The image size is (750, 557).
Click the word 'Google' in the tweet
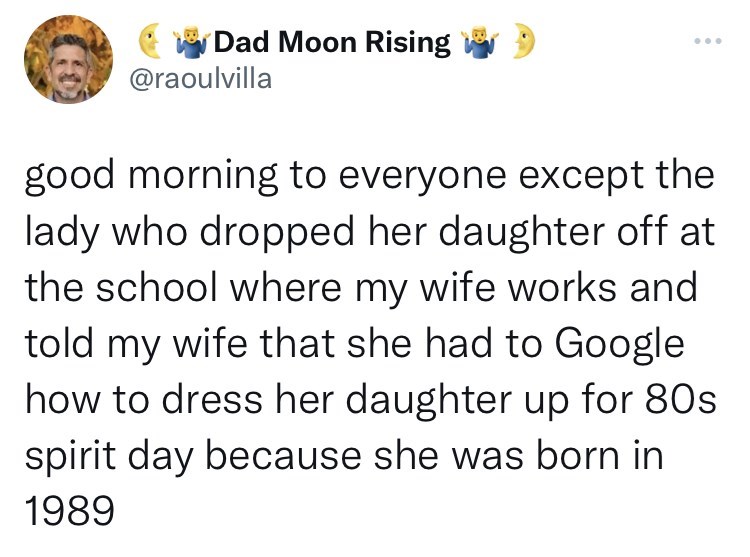(620, 344)
